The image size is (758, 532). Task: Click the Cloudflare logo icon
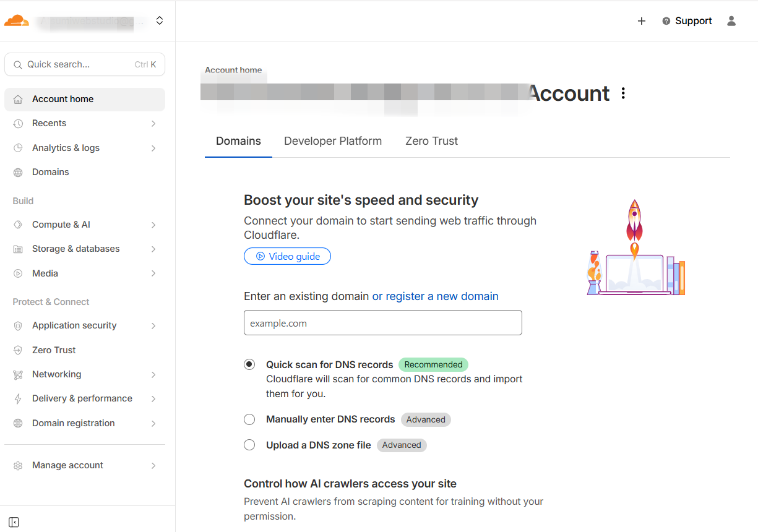16,21
